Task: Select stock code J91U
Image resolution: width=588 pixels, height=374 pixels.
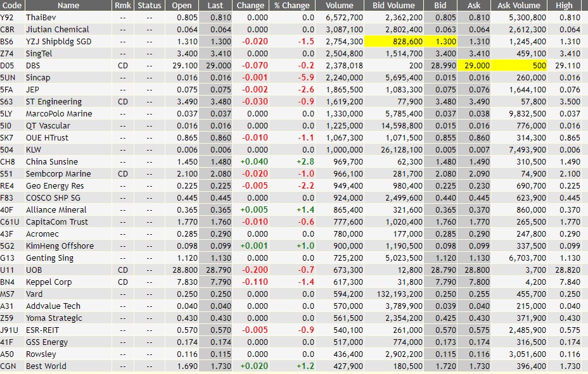Action: coord(9,330)
